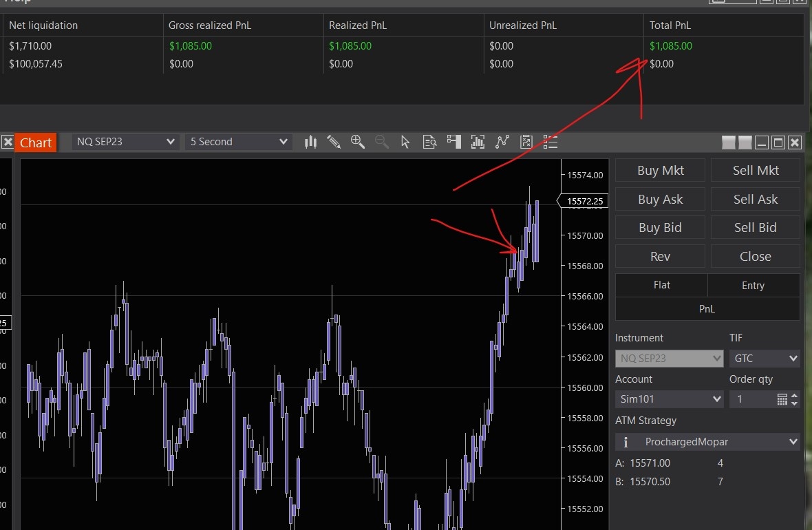Click the Buy Mkt button
Screen dimensions: 812x530
point(660,171)
